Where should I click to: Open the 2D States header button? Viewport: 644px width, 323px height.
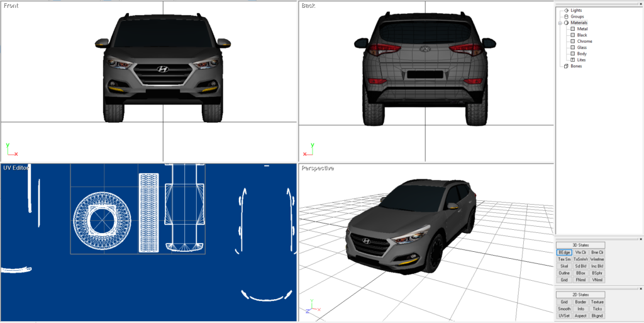(x=580, y=295)
